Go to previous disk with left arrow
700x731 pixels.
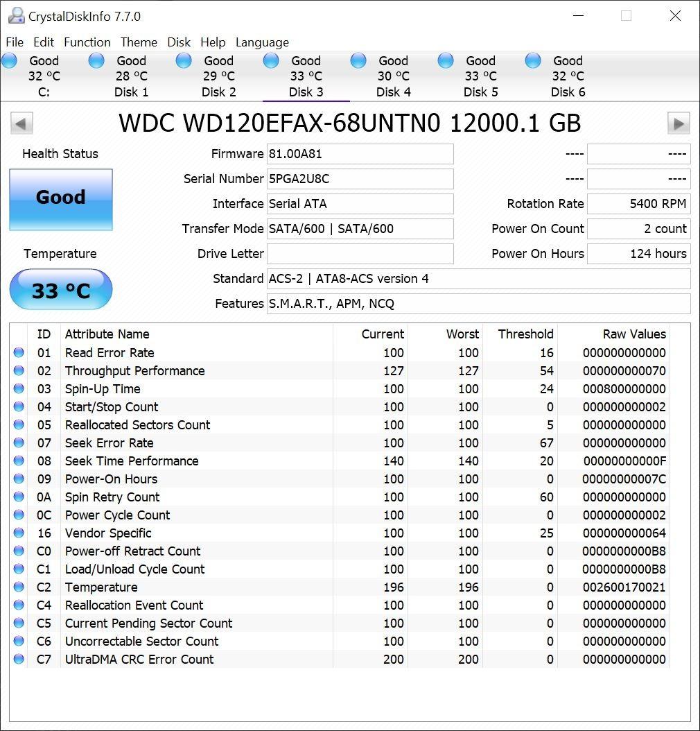(21, 123)
